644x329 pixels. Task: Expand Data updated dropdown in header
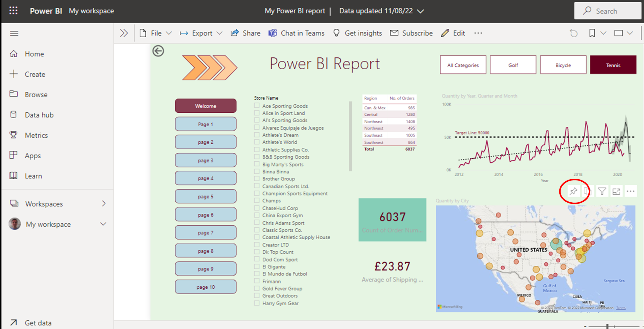(421, 11)
